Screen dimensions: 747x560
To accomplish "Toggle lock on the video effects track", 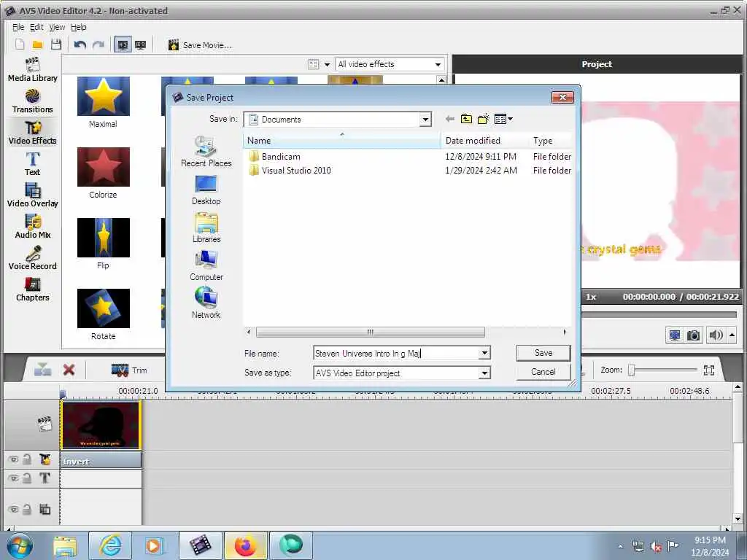I will [x=27, y=459].
